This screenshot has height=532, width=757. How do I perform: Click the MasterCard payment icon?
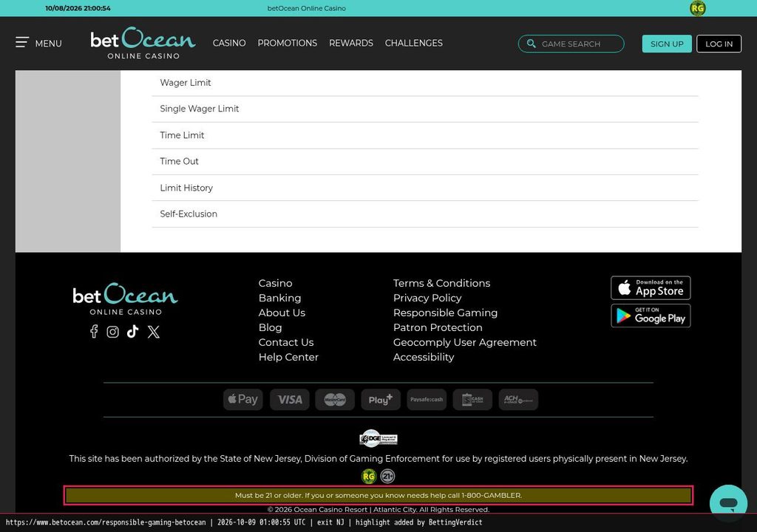[335, 400]
